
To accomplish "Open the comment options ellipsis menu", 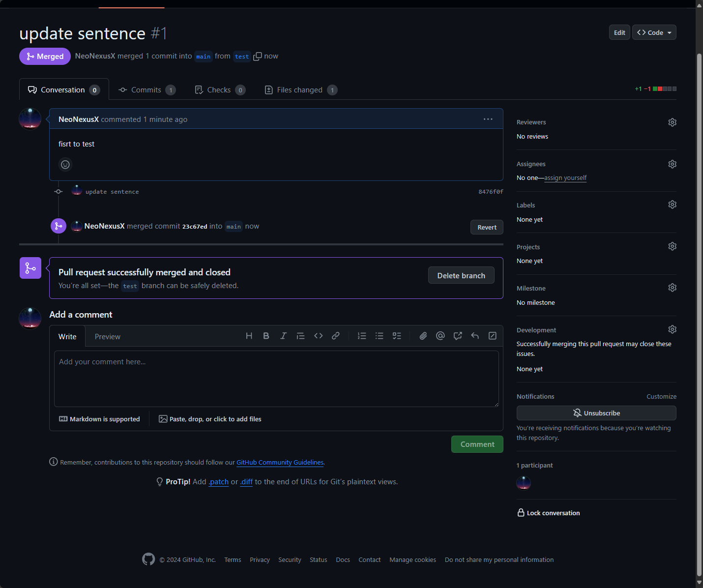I will tap(488, 119).
